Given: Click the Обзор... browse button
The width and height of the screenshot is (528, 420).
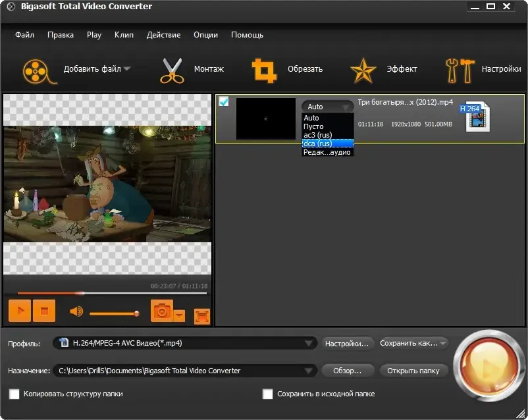Looking at the screenshot, I should [x=348, y=371].
